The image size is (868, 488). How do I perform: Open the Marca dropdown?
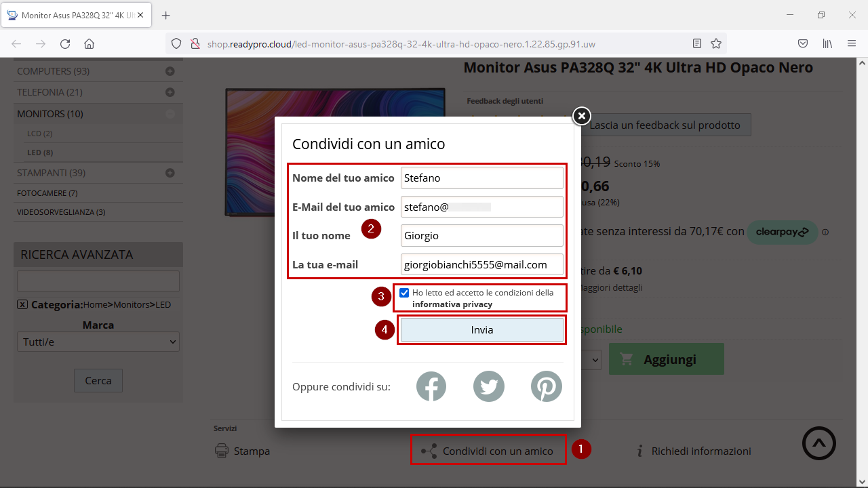point(98,342)
